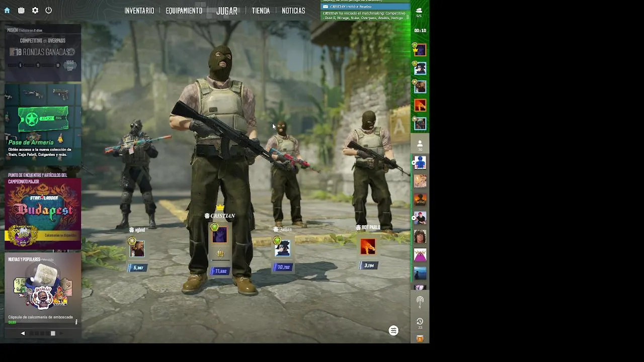
Task: Go to the home screen icon
Action: [x=7, y=10]
